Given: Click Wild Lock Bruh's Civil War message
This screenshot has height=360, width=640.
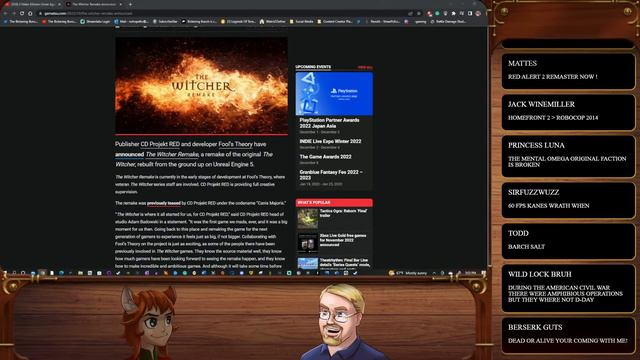Looking at the screenshot, I should click(x=568, y=288).
